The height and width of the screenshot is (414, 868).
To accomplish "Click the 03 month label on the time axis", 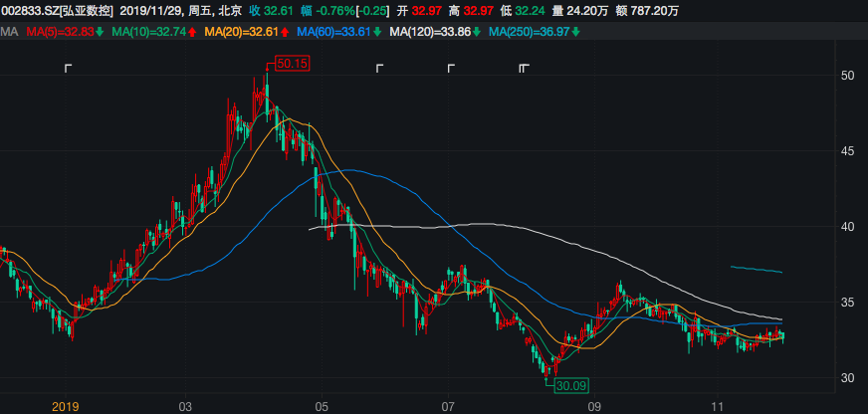I will pos(185,407).
